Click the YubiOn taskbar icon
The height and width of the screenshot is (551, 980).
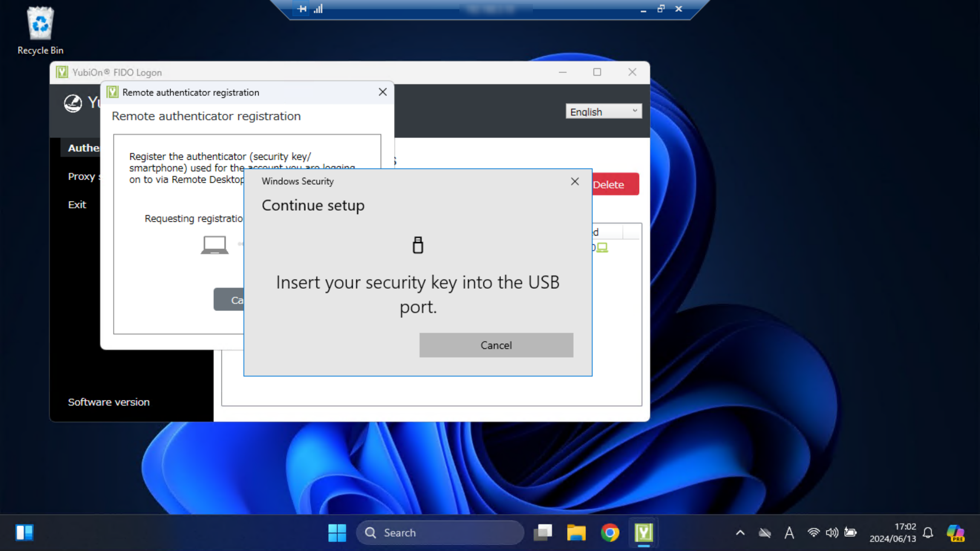coord(644,533)
